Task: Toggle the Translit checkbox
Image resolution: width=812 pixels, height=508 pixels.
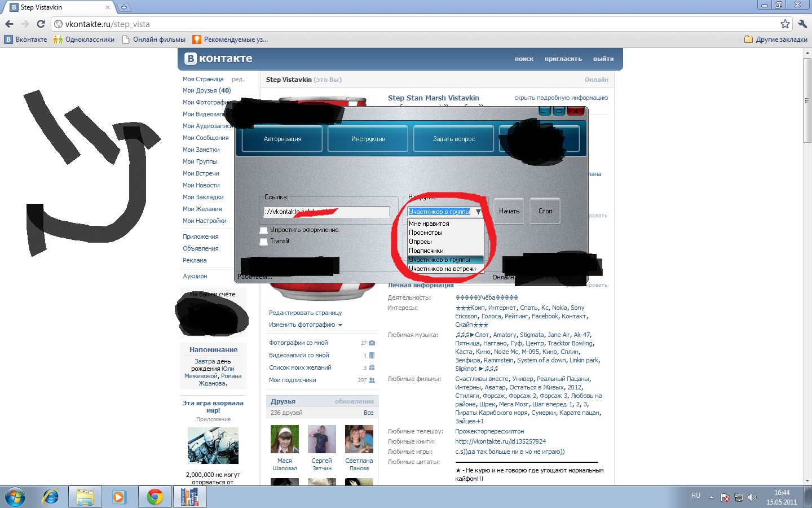Action: pyautogui.click(x=263, y=242)
